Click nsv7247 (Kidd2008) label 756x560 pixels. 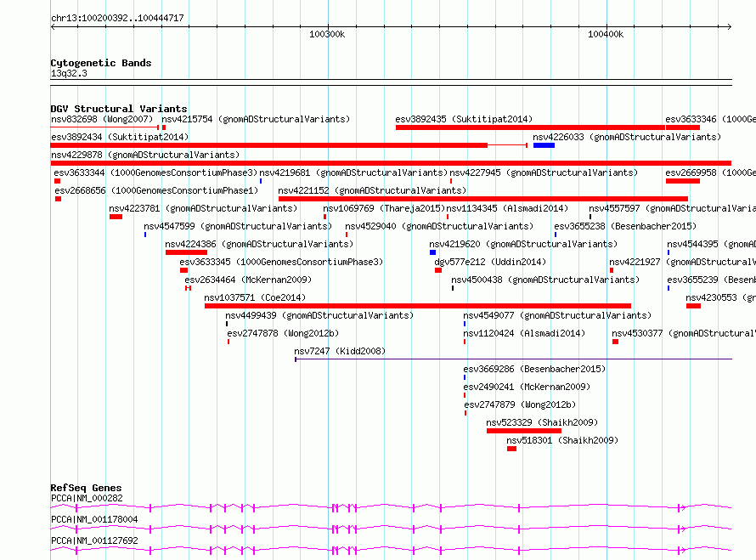coord(340,351)
